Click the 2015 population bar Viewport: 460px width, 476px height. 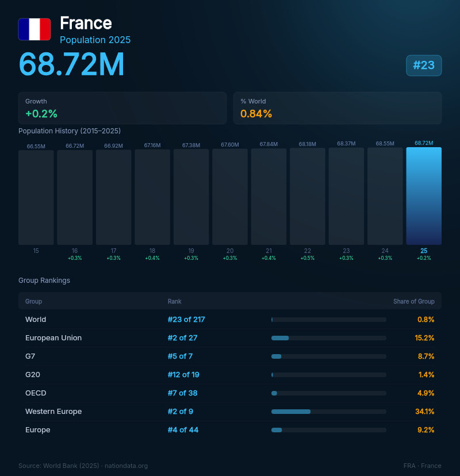pos(36,197)
